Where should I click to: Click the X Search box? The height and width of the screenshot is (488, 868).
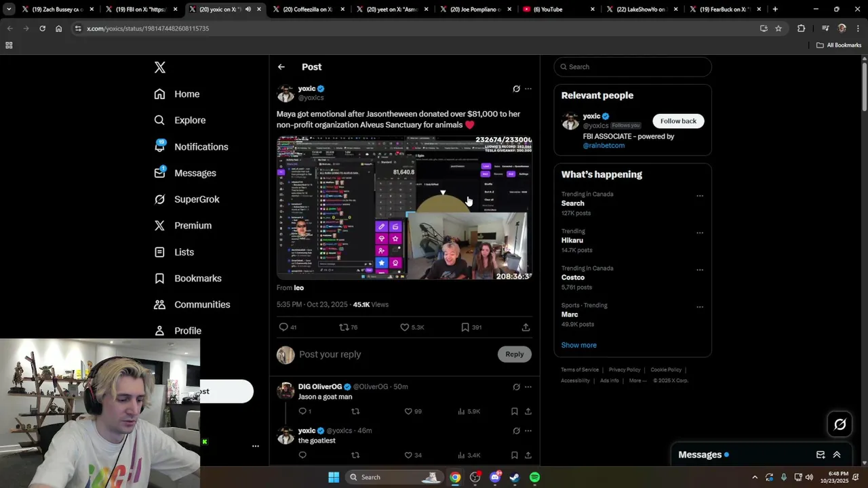[633, 67]
